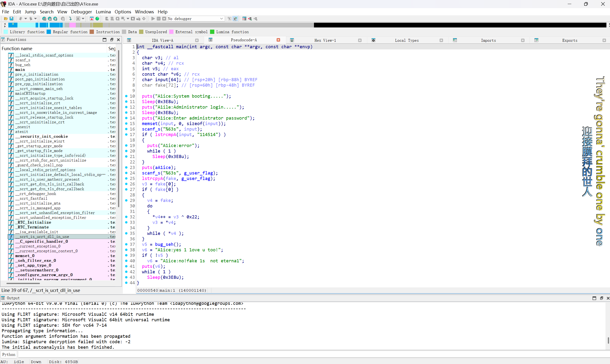The image size is (610, 364).
Task: Click the Python command input field
Action: pos(295,354)
